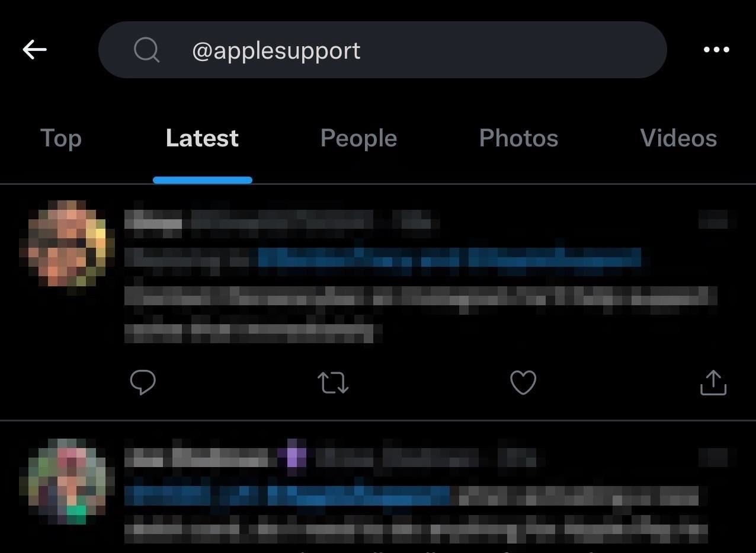Open the blue mention link in second tweet
The height and width of the screenshot is (553, 756).
288,496
